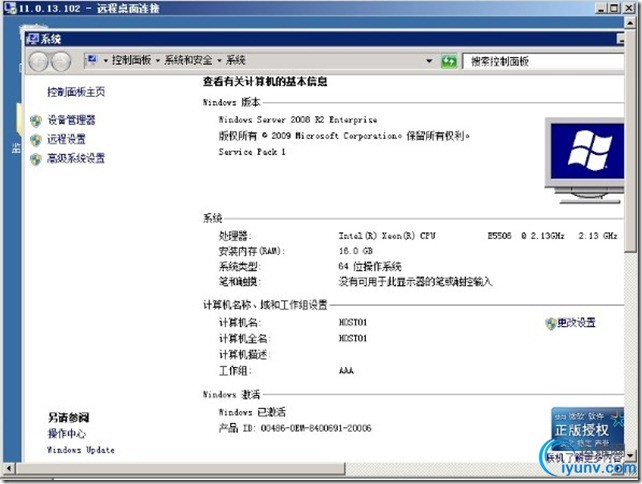Image resolution: width=642 pixels, height=484 pixels.
Task: Click shield icon beside 更改设置
Action: coord(550,323)
